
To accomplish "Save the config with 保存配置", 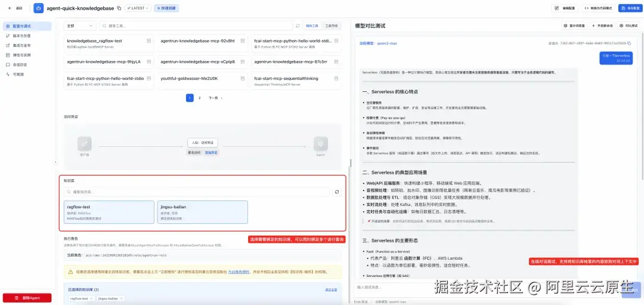I will click(x=629, y=8).
